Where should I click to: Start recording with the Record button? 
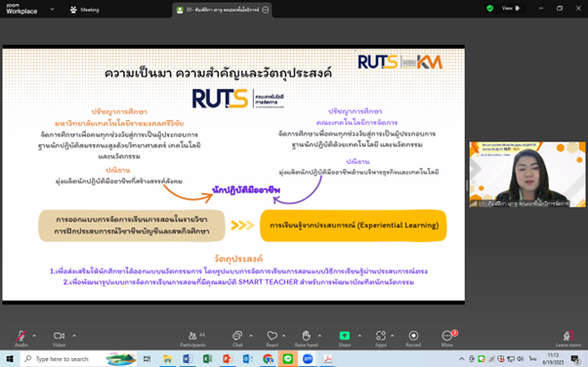tap(413, 338)
